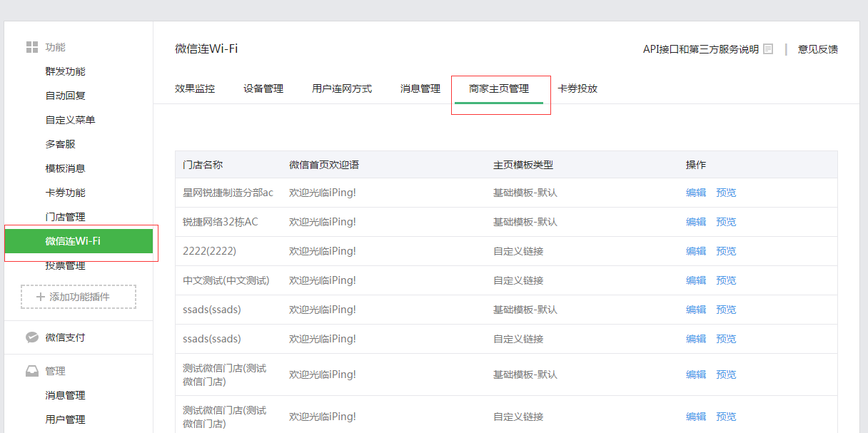Click 自定义链接 in the 2222(2222) row
868x433 pixels.
click(518, 251)
